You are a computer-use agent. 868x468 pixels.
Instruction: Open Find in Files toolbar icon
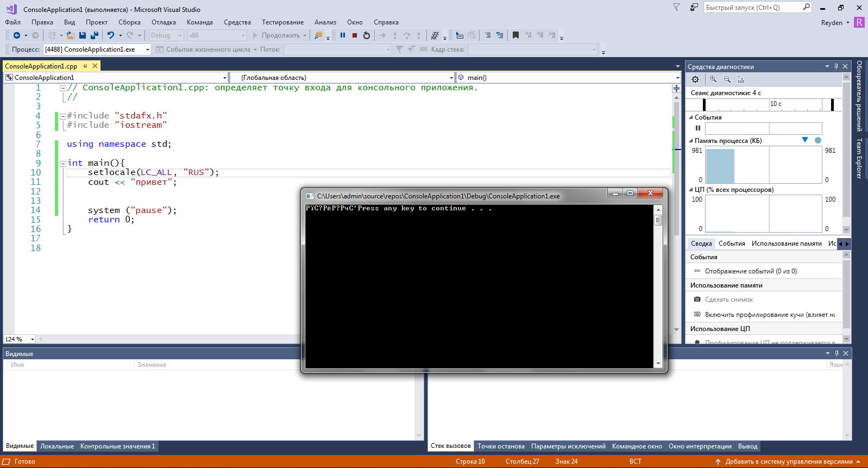pyautogui.click(x=318, y=35)
